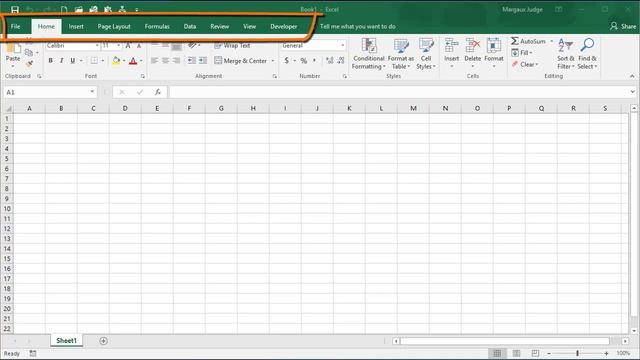Screen dimensions: 640x360
Task: Increase decimal places
Action: click(x=329, y=61)
